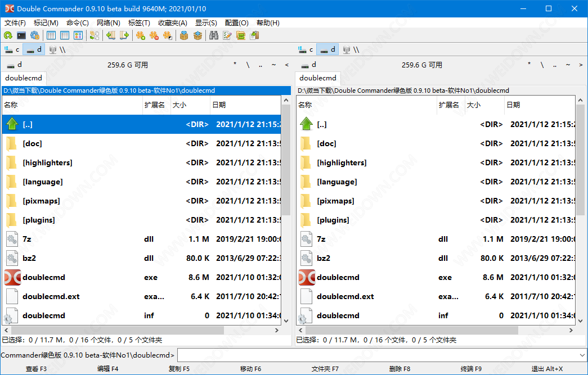Open the 帮助(H) menu
This screenshot has height=375, width=588.
coord(268,23)
